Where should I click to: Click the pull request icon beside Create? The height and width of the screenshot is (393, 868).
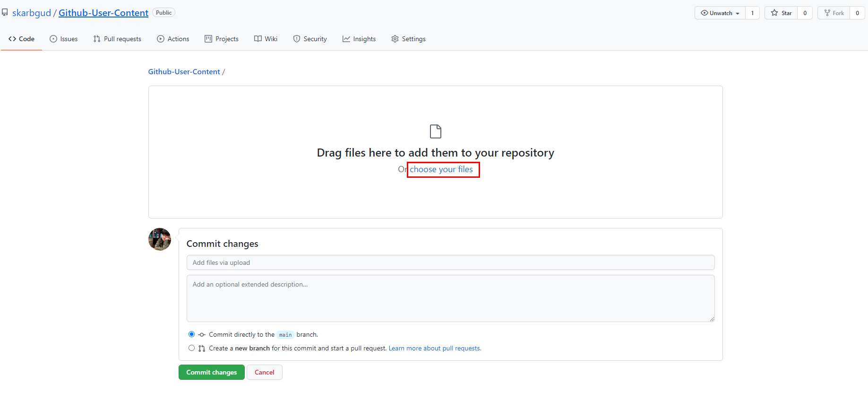[202, 349]
